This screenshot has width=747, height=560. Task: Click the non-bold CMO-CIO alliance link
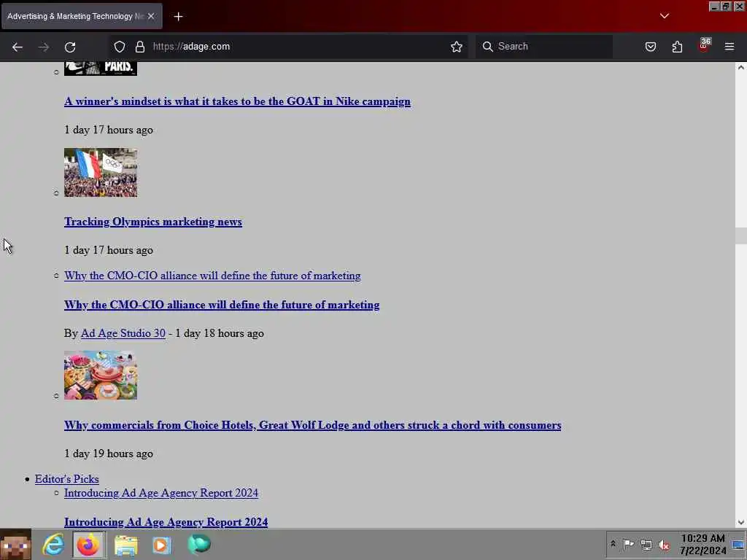tap(212, 276)
